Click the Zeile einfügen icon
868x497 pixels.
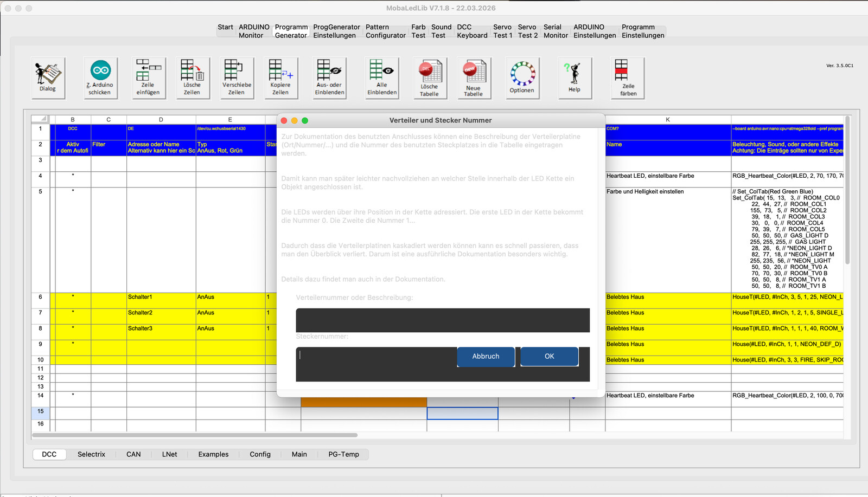148,78
